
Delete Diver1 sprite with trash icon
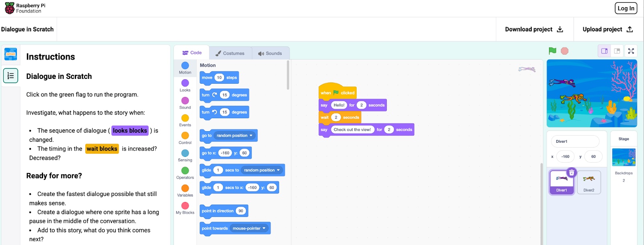tap(572, 173)
